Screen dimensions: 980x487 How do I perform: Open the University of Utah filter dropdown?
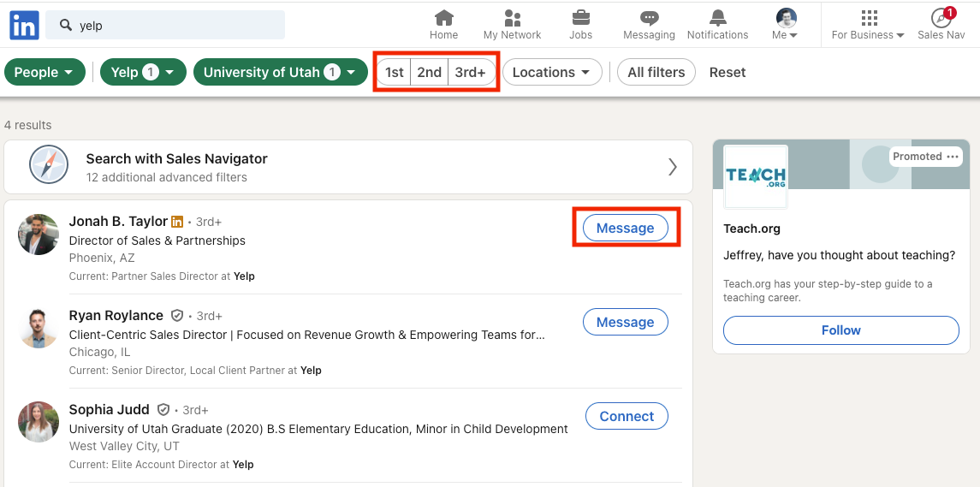281,73
